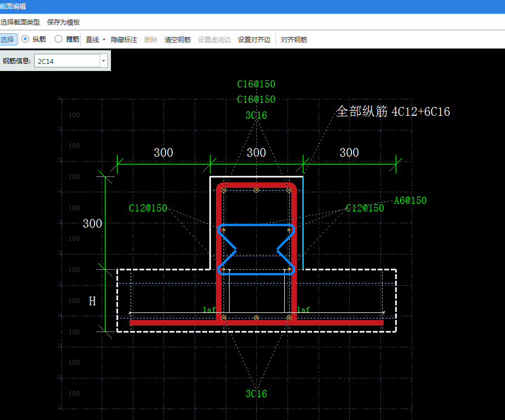Click the 钢筋信息 input field showing 2C14
Viewport: 505px width, 420px height.
(x=67, y=61)
